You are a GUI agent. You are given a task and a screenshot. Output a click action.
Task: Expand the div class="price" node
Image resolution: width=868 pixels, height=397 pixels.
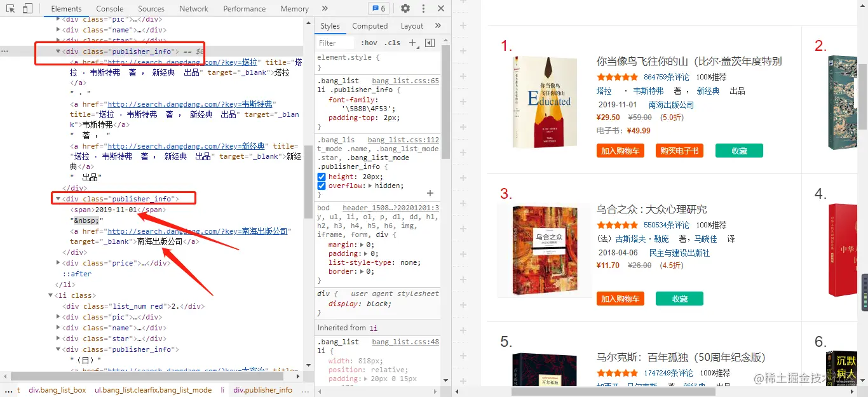(58, 263)
